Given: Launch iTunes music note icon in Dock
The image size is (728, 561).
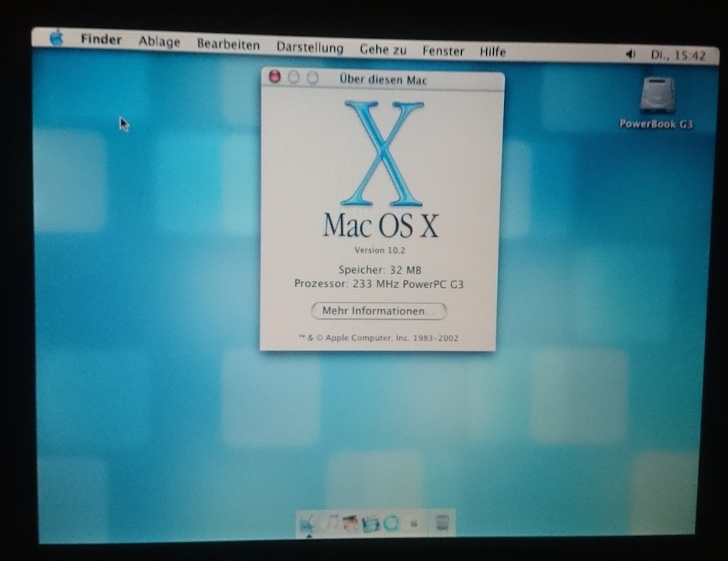Looking at the screenshot, I should pyautogui.click(x=330, y=523).
